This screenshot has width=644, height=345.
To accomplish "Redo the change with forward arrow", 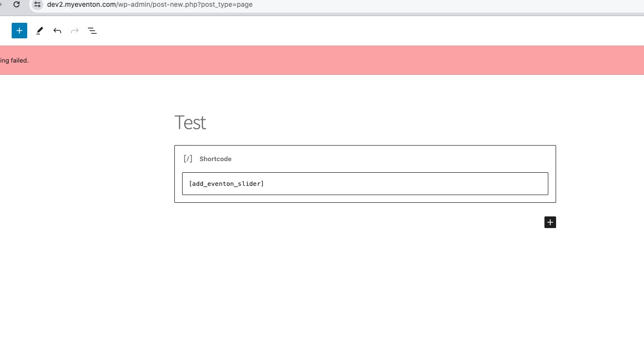I will pos(75,31).
